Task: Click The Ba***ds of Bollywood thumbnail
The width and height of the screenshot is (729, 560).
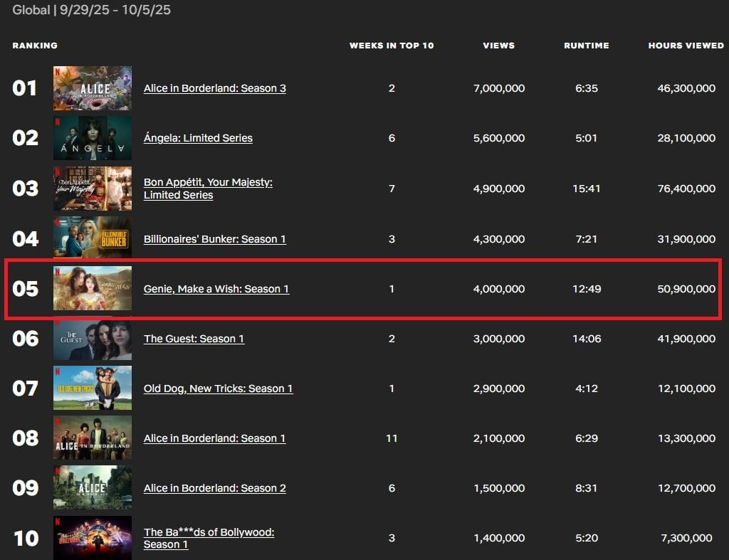Action: tap(92, 538)
